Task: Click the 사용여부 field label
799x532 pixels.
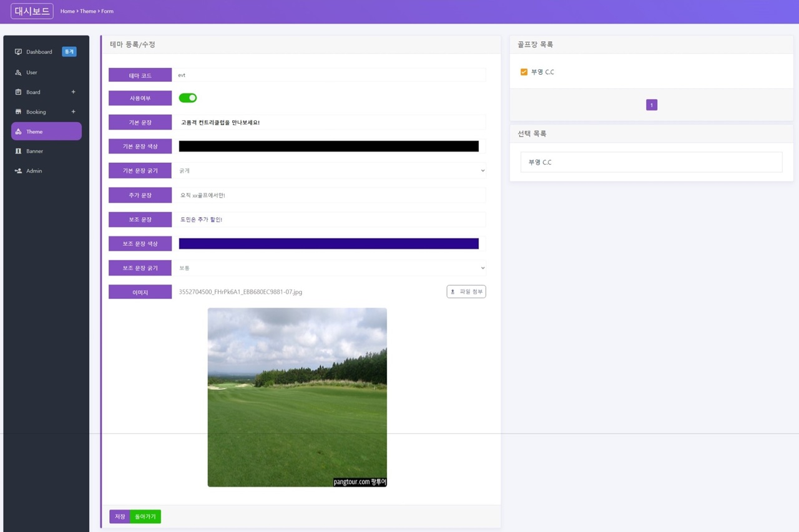Action: 140,98
